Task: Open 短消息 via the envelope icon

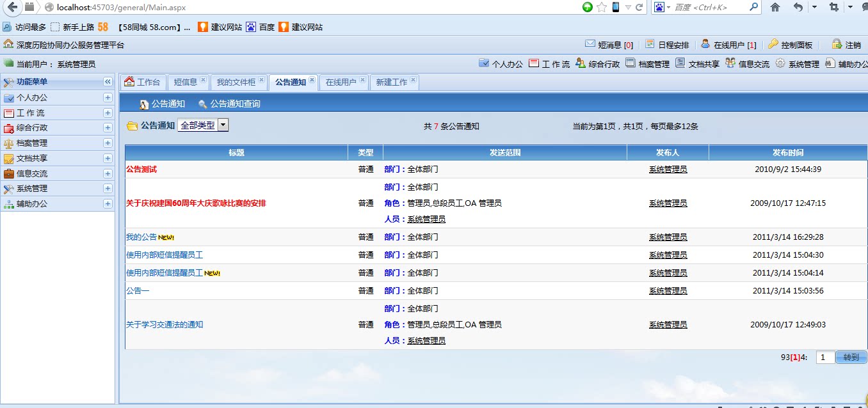Action: (x=591, y=44)
